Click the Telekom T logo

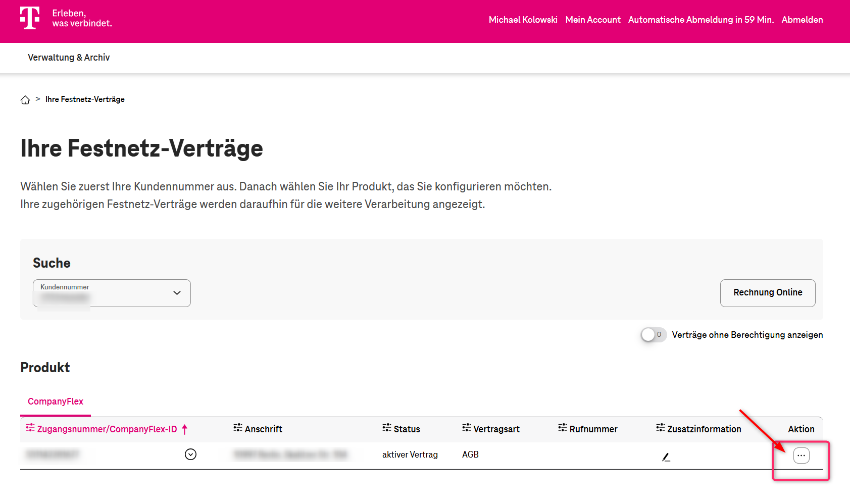pyautogui.click(x=29, y=19)
